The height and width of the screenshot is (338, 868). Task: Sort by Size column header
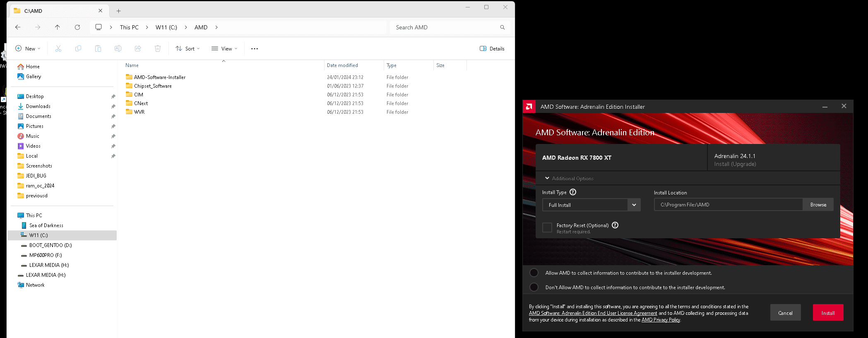(440, 65)
